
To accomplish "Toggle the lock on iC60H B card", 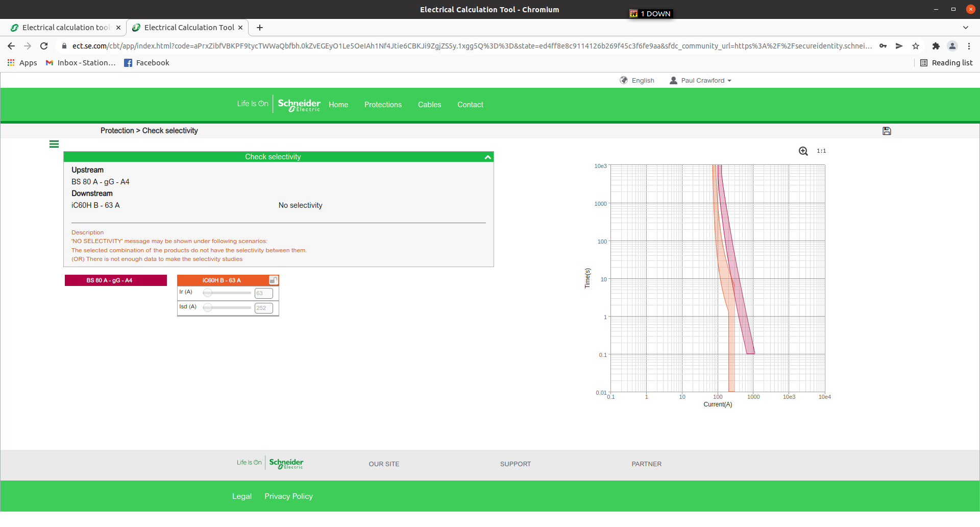I will click(x=274, y=280).
